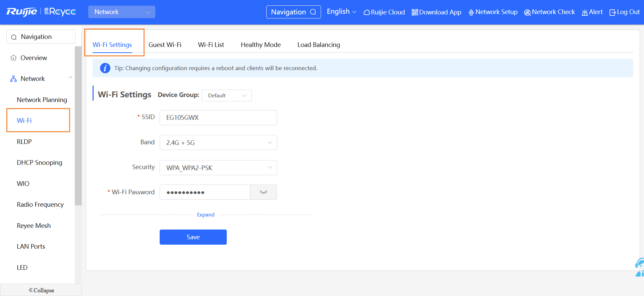
Task: Collapse the Network sidebar section
Action: pos(70,78)
